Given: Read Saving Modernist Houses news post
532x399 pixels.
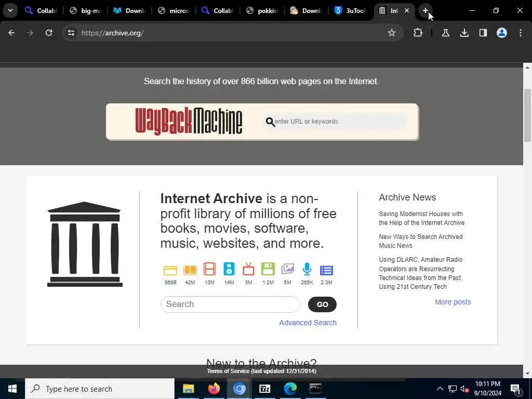Looking at the screenshot, I should (421, 218).
